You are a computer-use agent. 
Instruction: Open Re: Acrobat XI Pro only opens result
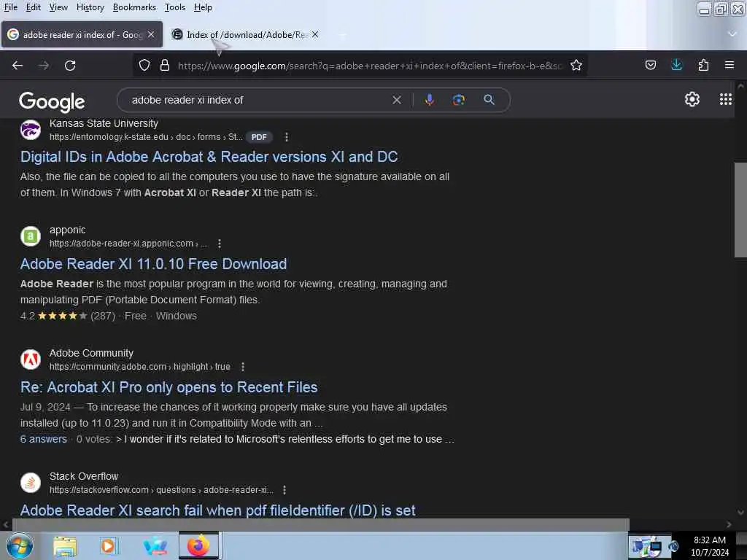(169, 387)
